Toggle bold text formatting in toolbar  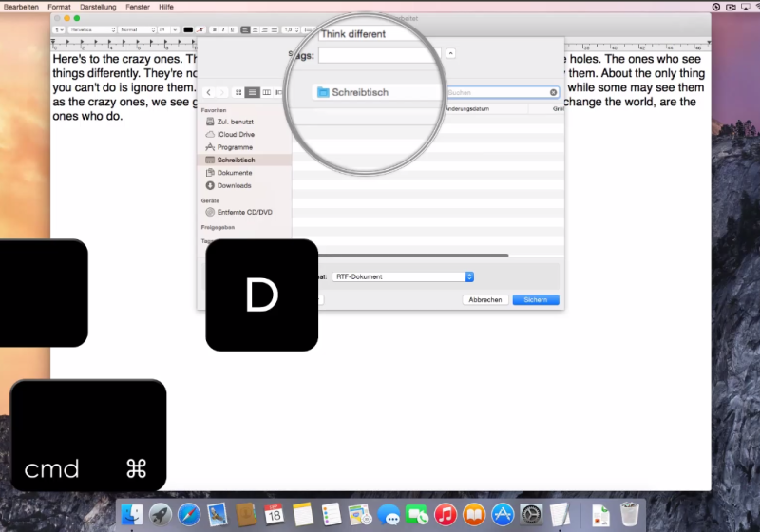[215, 30]
